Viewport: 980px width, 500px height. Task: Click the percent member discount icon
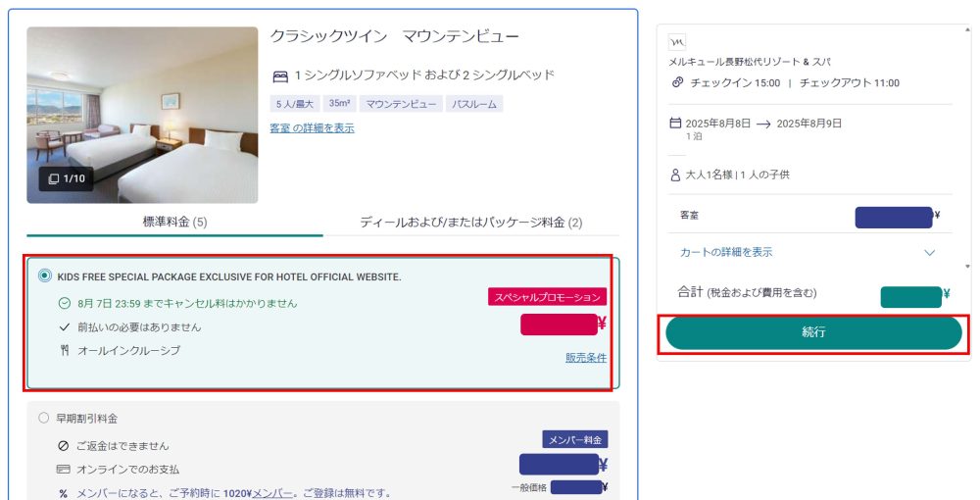63,494
